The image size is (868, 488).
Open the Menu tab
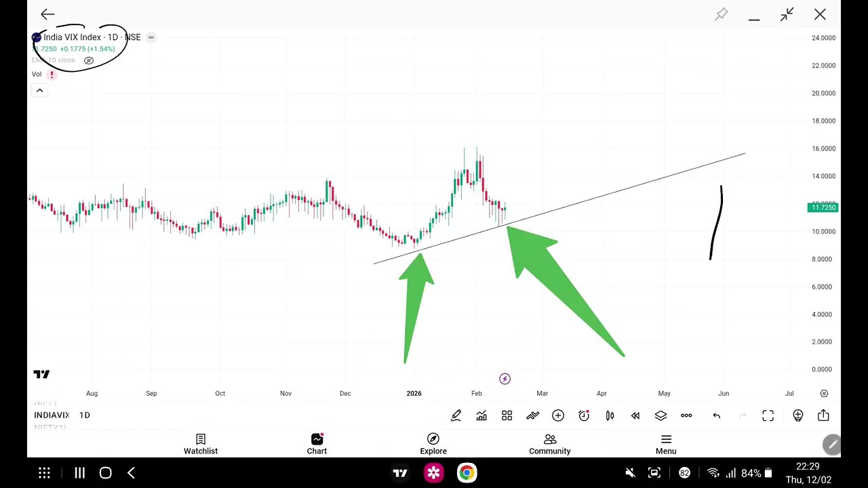pyautogui.click(x=666, y=444)
